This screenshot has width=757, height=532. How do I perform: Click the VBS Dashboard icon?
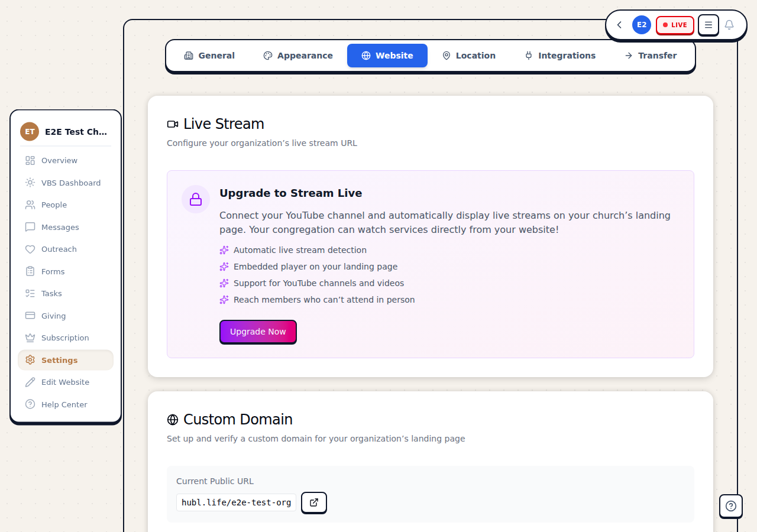click(x=30, y=183)
